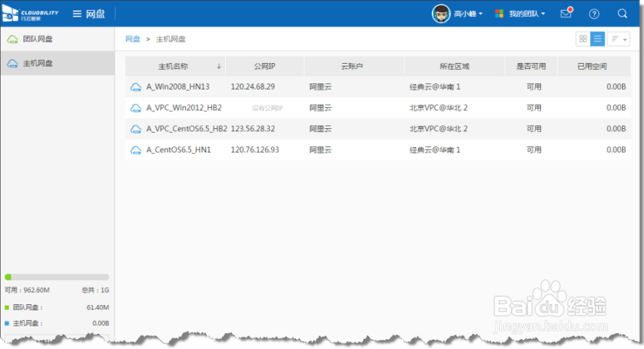The image size is (644, 349).
Task: Select 团队网盘 in the sidebar
Action: 58,39
